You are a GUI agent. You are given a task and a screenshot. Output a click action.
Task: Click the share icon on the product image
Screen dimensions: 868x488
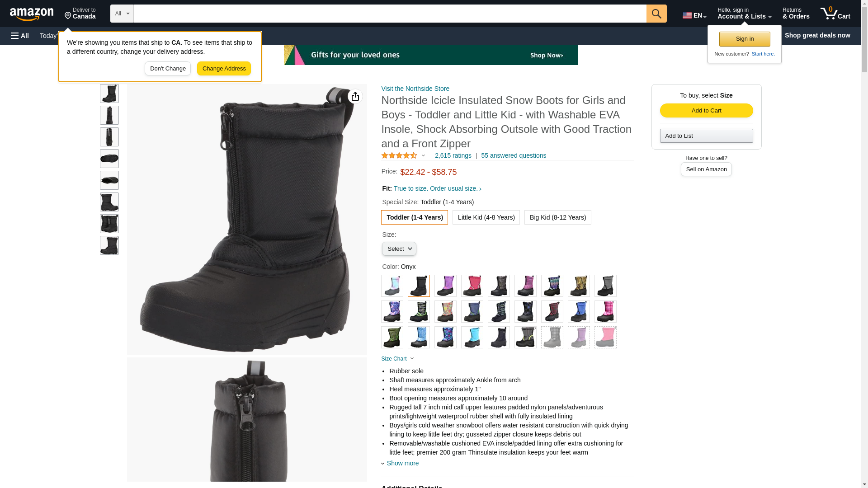click(x=355, y=96)
